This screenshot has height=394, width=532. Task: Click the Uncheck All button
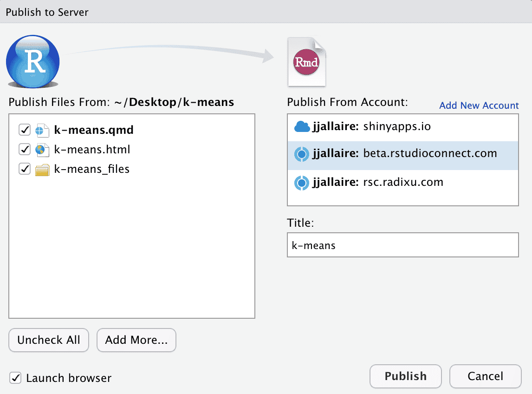48,340
